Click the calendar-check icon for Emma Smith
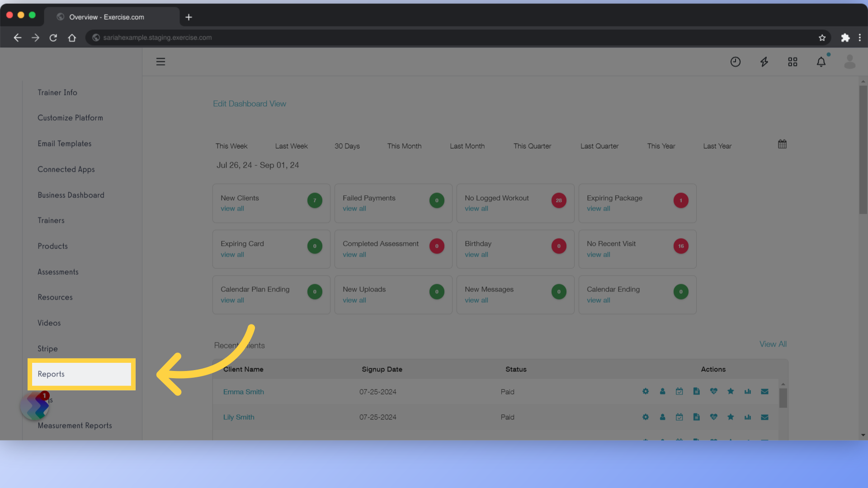The height and width of the screenshot is (488, 868). (679, 391)
